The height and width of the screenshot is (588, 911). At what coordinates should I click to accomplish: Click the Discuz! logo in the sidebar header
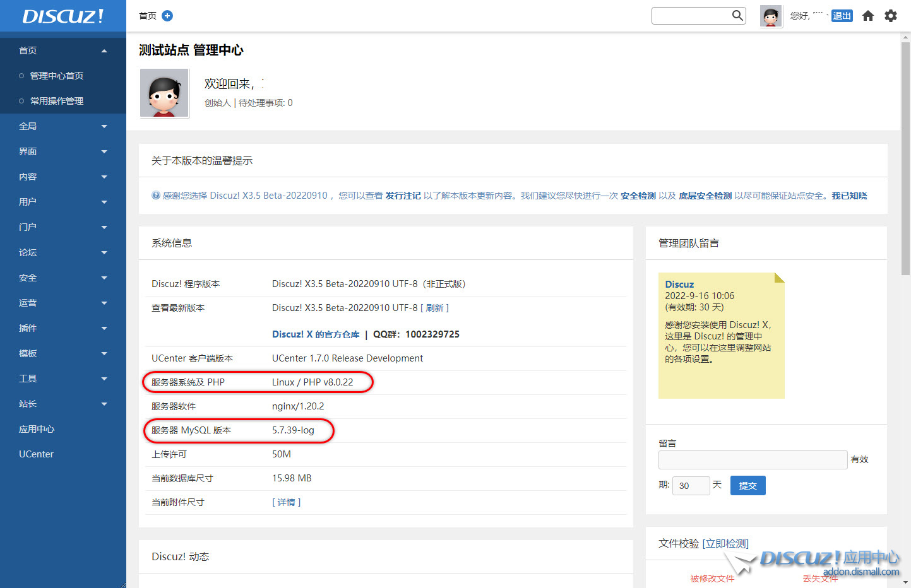(63, 16)
